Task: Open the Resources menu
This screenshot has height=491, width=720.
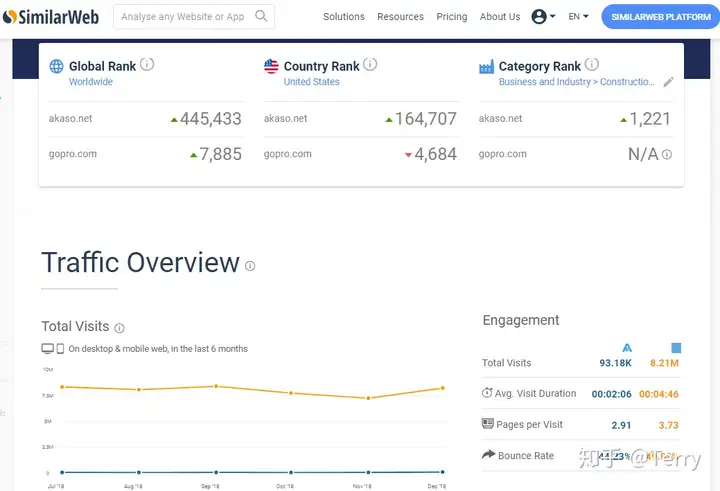Action: coord(400,17)
